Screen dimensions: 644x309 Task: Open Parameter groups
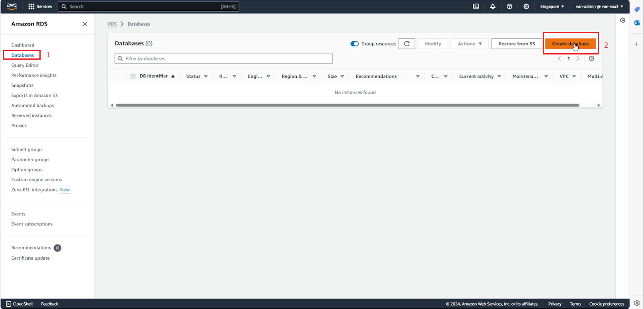30,159
